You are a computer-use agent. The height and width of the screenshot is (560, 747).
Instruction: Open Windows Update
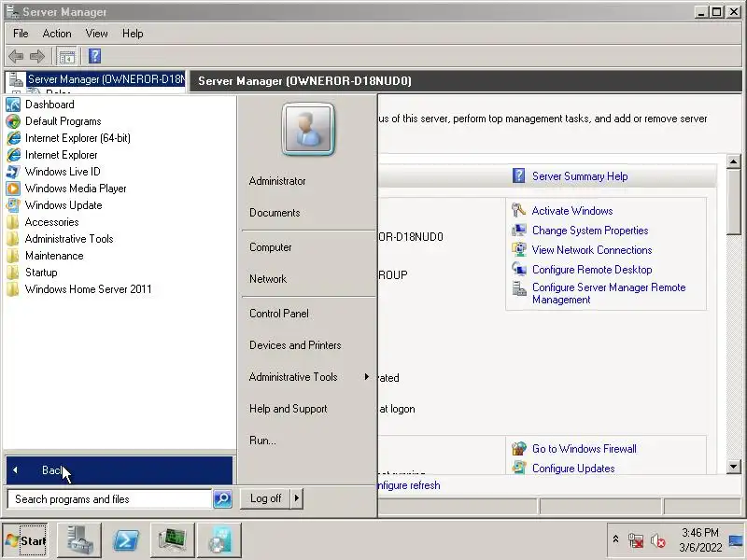[x=63, y=205]
